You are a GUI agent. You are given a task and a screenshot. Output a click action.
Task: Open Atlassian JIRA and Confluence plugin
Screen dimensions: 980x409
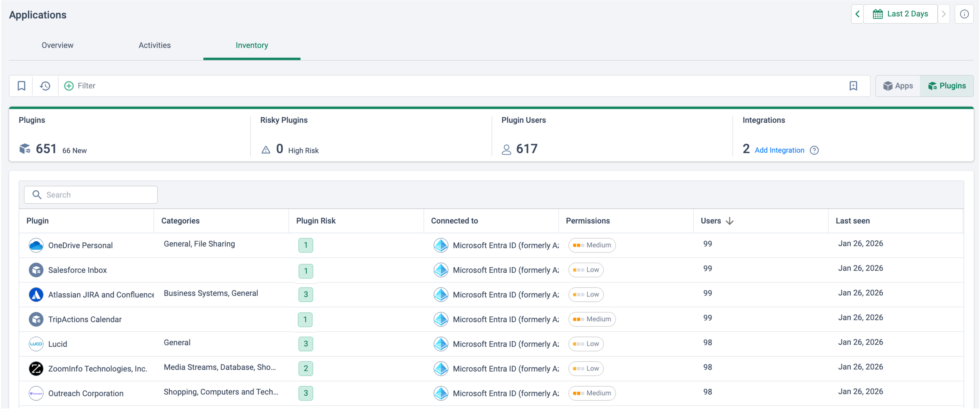[x=101, y=295]
